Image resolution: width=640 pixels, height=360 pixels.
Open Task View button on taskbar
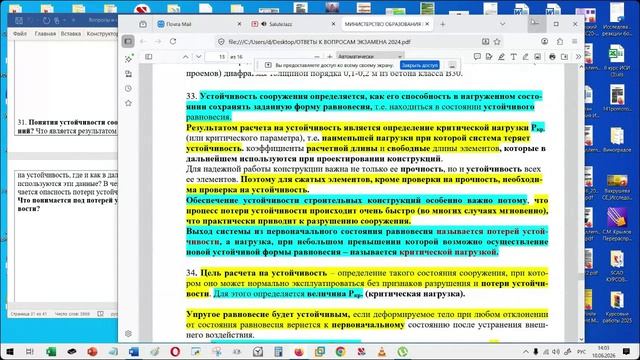click(x=30, y=351)
